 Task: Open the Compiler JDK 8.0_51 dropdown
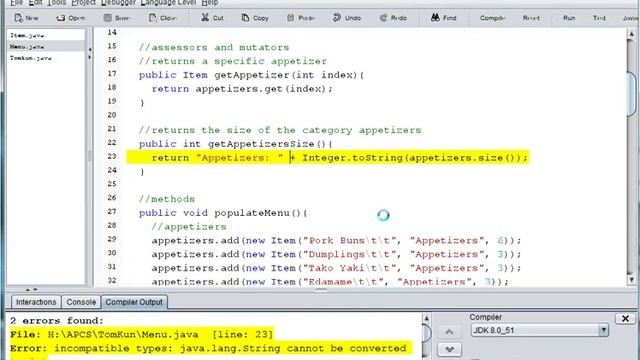coord(540,330)
